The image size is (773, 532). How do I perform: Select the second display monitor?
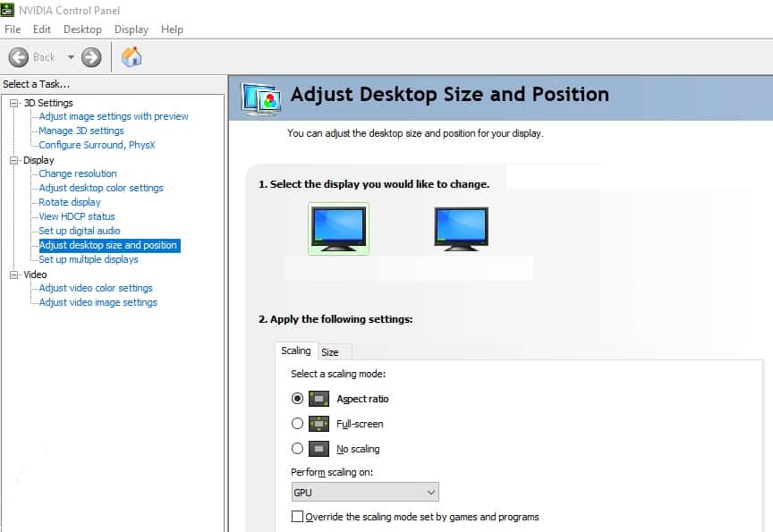coord(462,229)
